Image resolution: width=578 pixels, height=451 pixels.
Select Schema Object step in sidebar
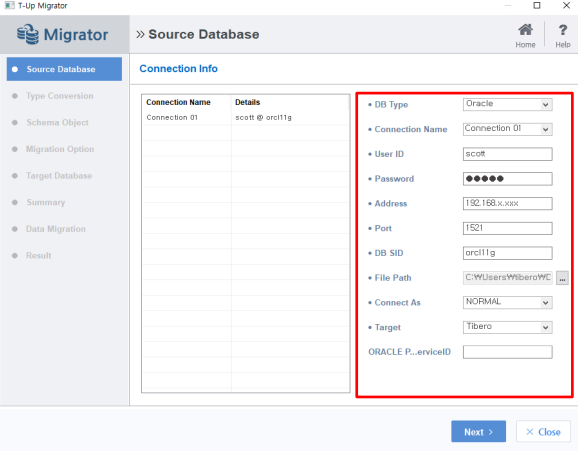point(57,122)
